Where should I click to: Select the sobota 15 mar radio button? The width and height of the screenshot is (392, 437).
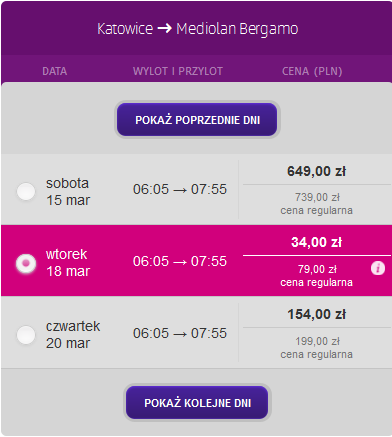point(26,191)
